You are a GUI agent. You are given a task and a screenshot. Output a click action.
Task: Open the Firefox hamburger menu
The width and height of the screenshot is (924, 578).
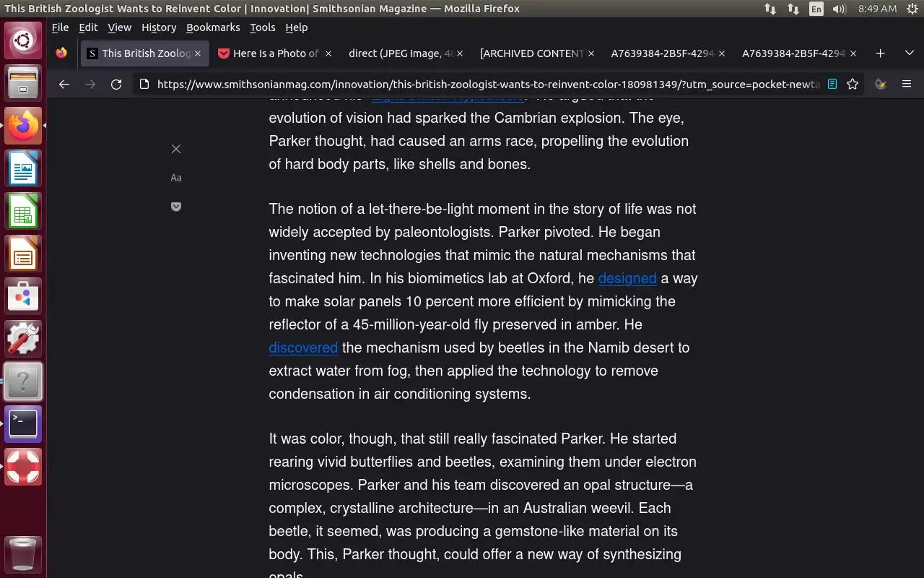907,84
